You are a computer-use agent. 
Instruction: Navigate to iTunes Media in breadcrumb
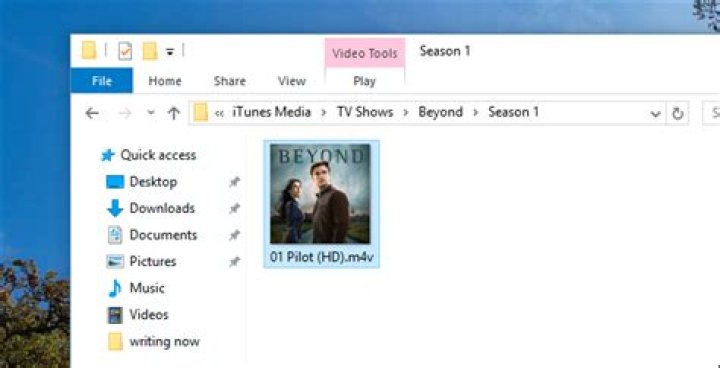[271, 112]
